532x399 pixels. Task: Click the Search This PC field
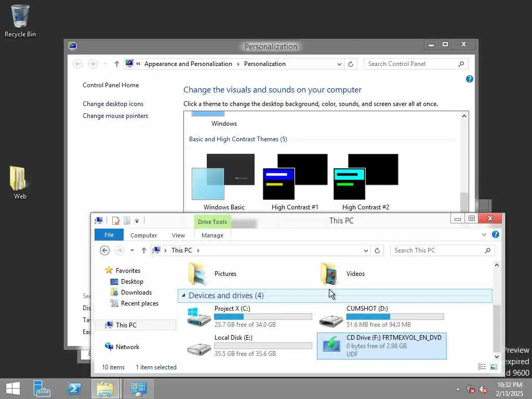click(443, 250)
